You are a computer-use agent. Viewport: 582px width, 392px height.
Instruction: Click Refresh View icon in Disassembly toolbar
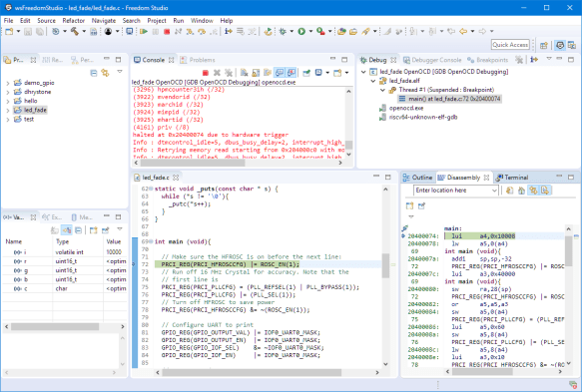[x=509, y=191]
